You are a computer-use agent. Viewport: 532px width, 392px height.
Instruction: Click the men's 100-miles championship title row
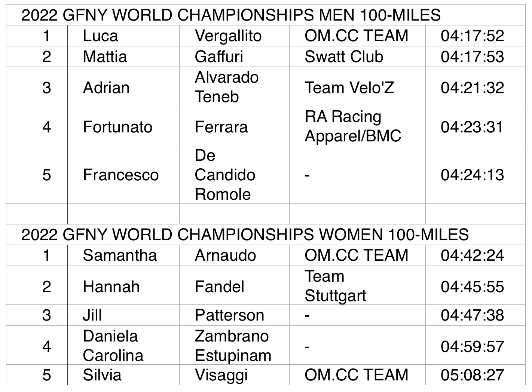(231, 15)
